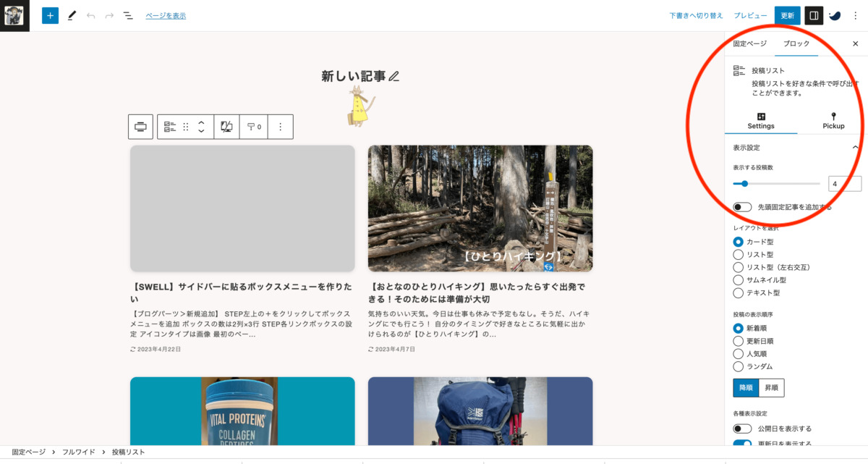Set post order to ランダム

[738, 366]
